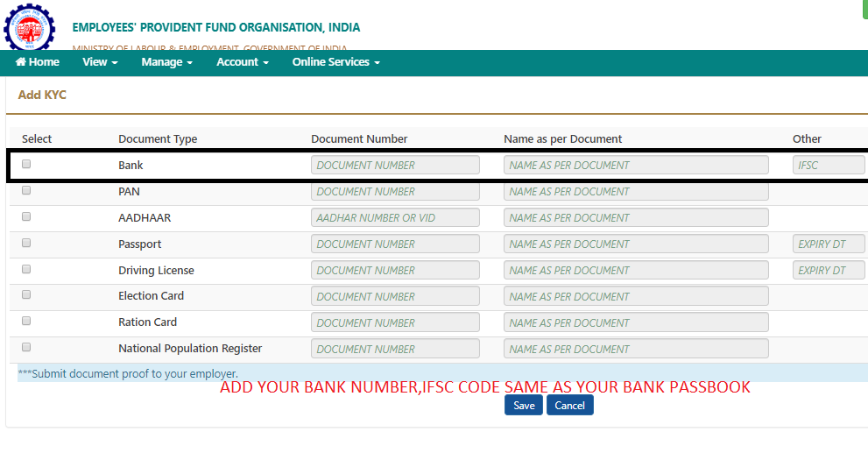Click 'Submit document proof to your employer' note

128,374
